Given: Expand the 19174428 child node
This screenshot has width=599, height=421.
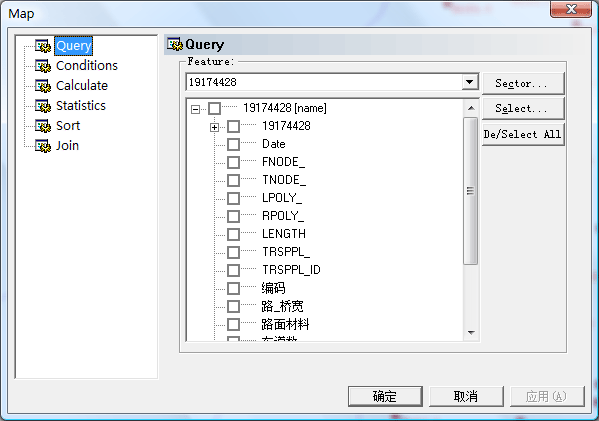Looking at the screenshot, I should click(214, 127).
